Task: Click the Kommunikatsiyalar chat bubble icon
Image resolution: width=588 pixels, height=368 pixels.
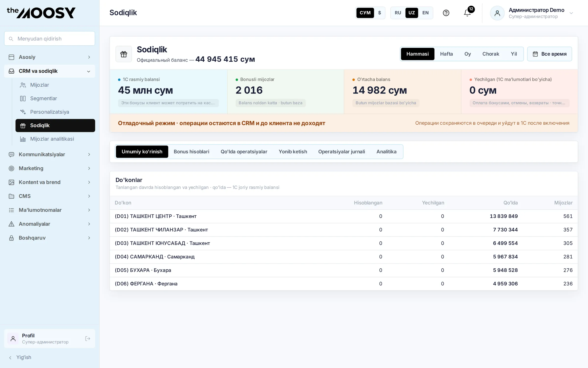Action: (x=11, y=154)
